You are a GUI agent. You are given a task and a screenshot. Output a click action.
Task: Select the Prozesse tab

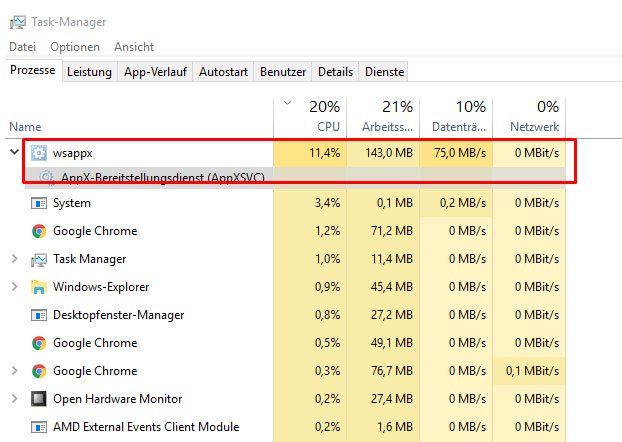pos(33,70)
